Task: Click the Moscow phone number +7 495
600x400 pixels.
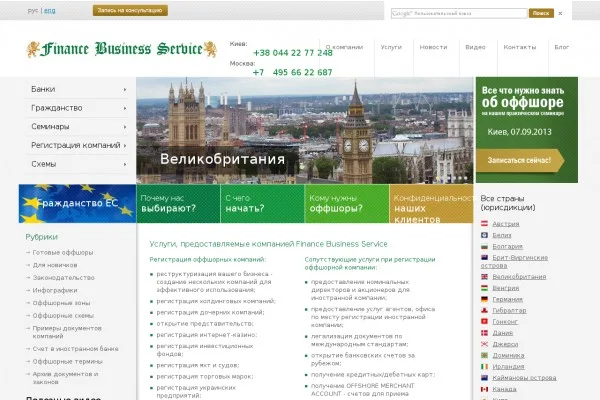Action: click(x=293, y=72)
